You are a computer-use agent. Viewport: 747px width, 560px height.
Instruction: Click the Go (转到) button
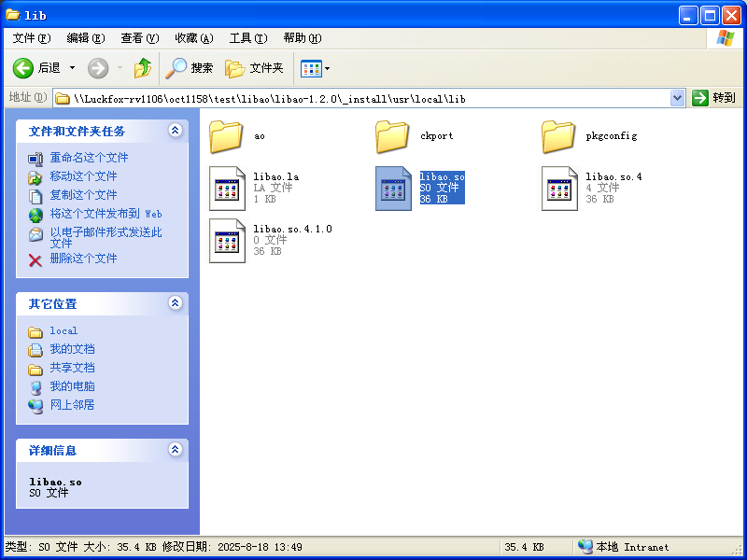click(x=714, y=98)
